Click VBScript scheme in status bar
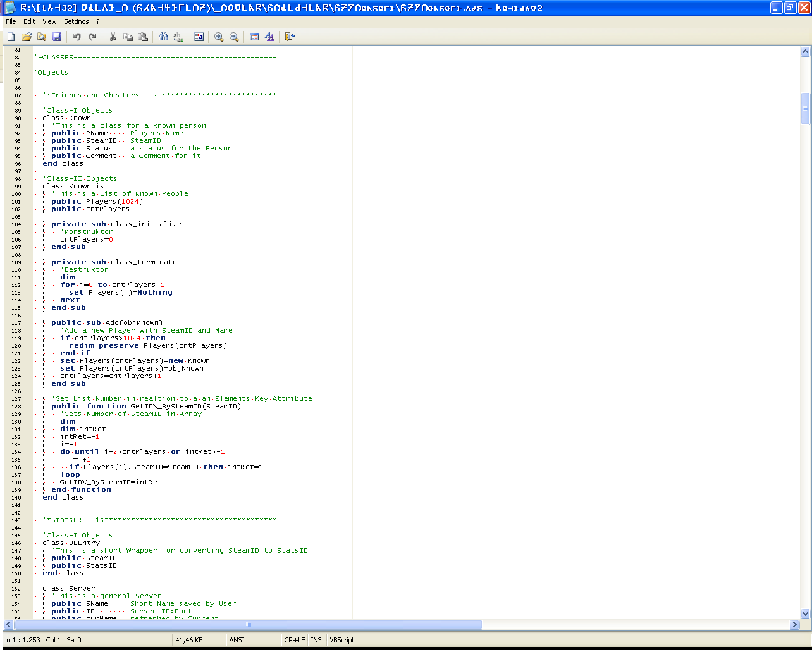Viewport: 812px width, 650px height. tap(342, 640)
